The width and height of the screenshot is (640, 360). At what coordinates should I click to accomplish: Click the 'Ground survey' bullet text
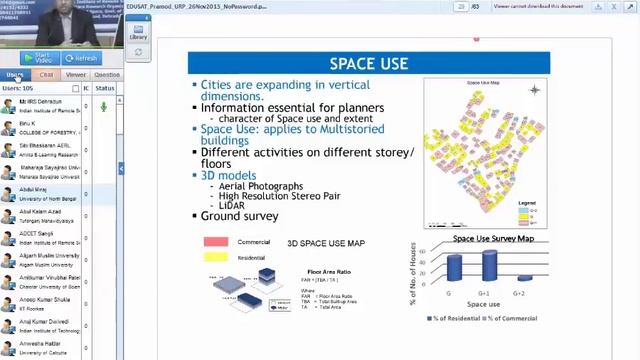coord(240,216)
